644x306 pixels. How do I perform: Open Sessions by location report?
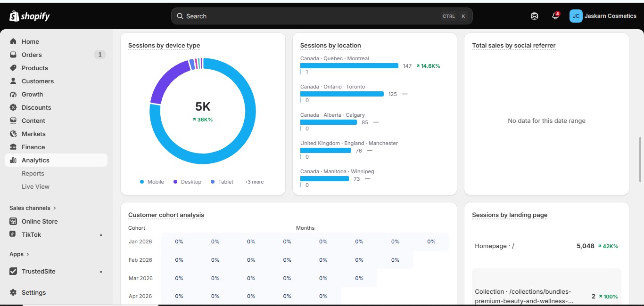pyautogui.click(x=330, y=46)
